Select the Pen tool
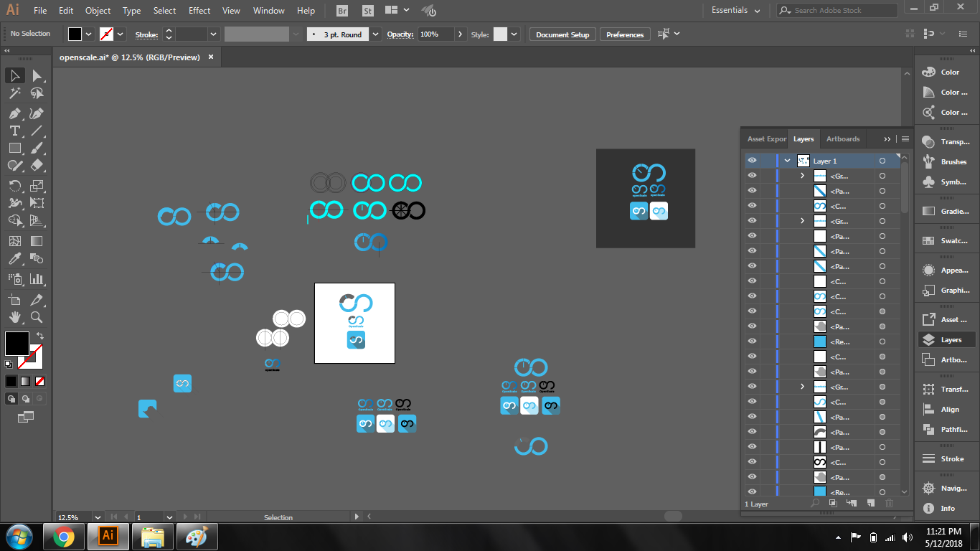Image resolution: width=980 pixels, height=551 pixels. (x=14, y=113)
